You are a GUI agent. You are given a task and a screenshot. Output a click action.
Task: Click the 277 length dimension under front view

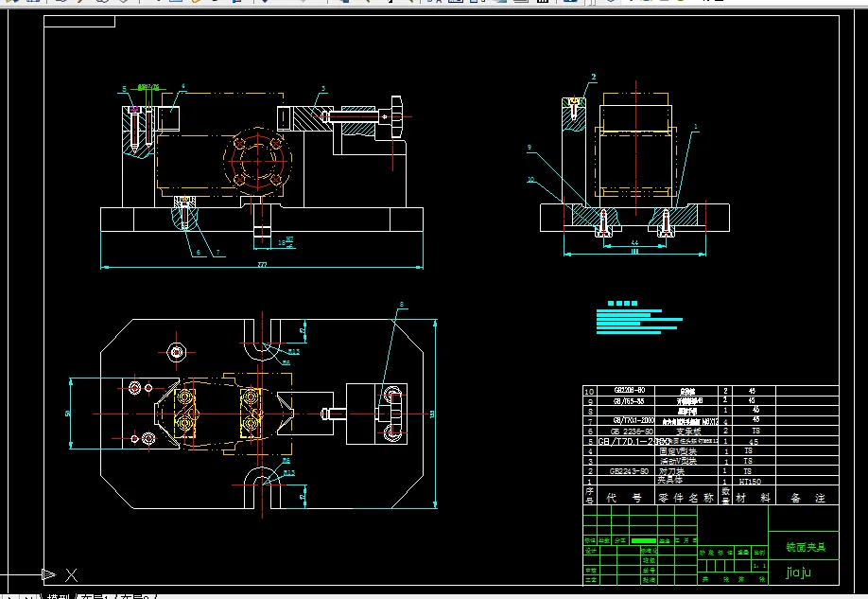click(262, 265)
